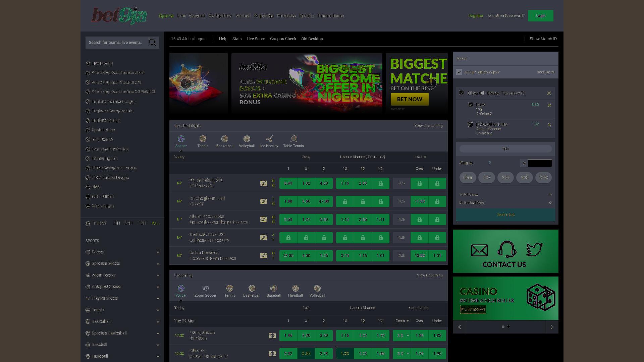Select 72H time filter
Image resolution: width=644 pixels, height=362 pixels.
[143, 223]
